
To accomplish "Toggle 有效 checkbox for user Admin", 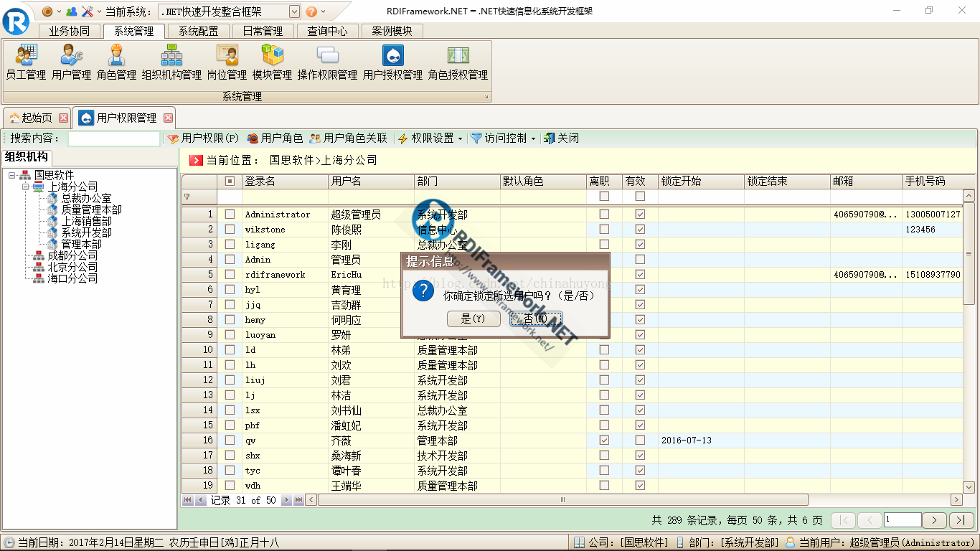I will pos(640,259).
